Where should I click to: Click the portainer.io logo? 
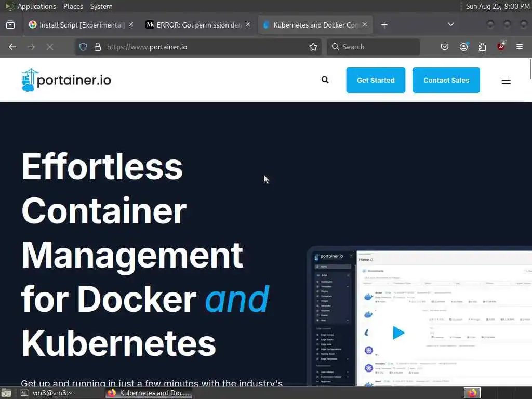click(x=66, y=80)
